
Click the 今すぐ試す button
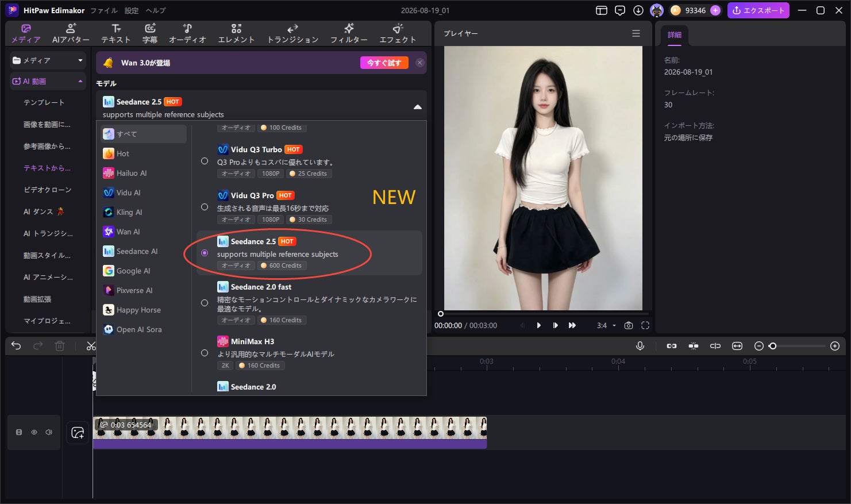[x=384, y=63]
